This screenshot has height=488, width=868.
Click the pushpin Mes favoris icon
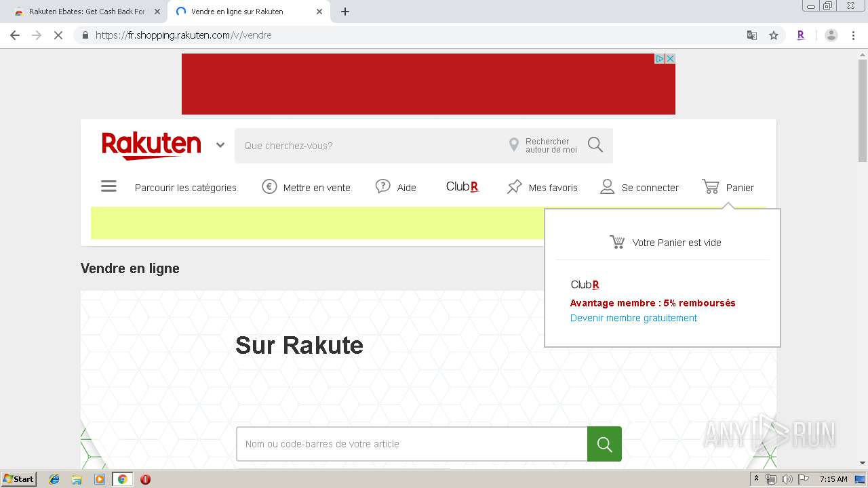tap(515, 186)
